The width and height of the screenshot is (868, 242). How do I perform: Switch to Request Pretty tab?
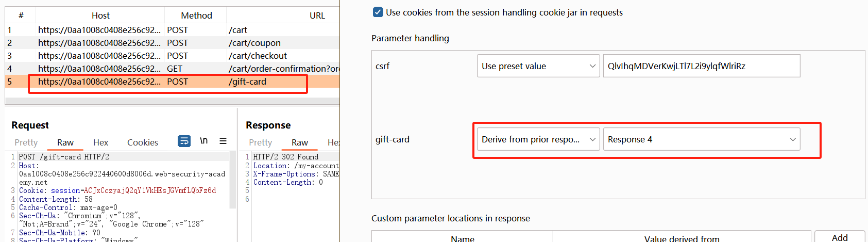point(26,142)
